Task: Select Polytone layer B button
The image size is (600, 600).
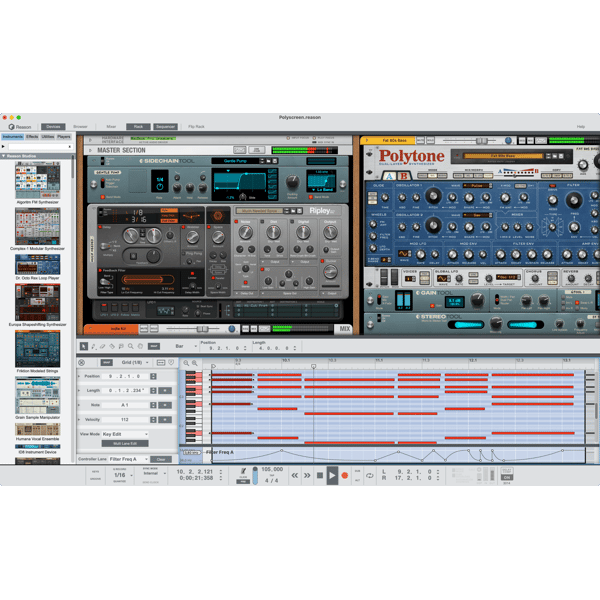Action: pos(404,176)
